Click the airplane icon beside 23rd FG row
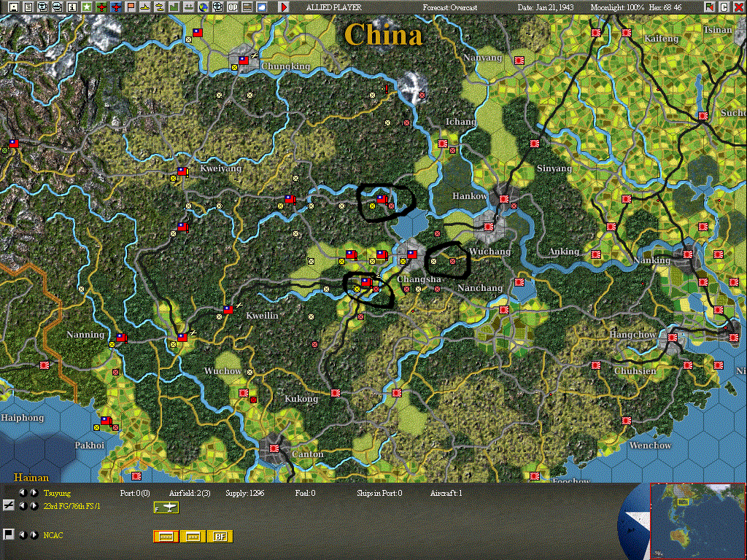Screen dimensions: 747x560 (x=8, y=506)
